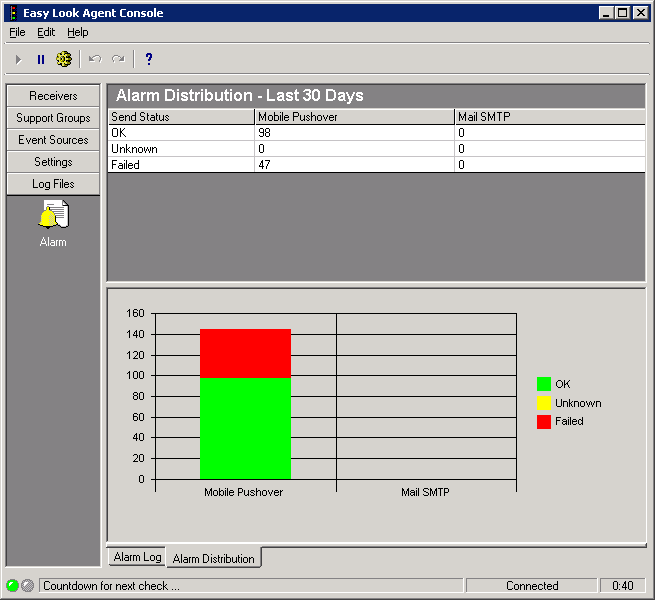Image resolution: width=655 pixels, height=600 pixels.
Task: Open the Help menu
Action: (x=78, y=32)
